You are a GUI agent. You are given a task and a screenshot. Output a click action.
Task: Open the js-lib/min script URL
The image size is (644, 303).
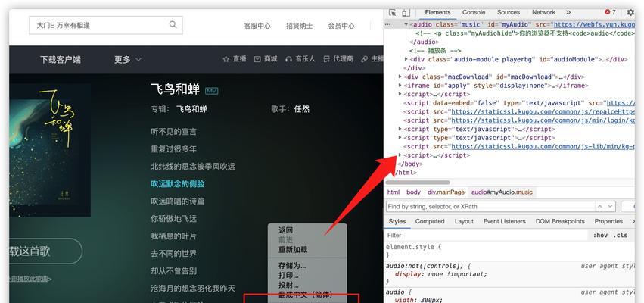(543, 146)
